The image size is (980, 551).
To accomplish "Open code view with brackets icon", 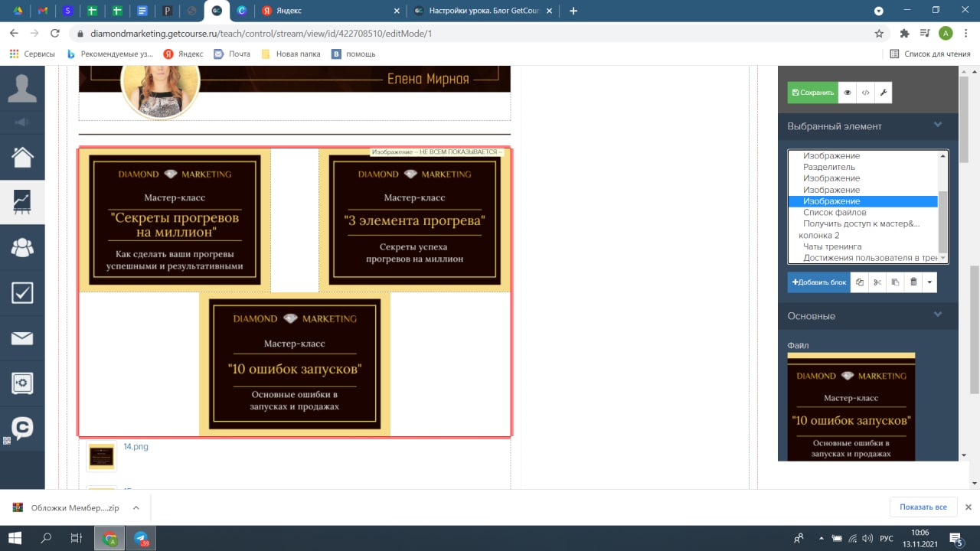I will [865, 93].
